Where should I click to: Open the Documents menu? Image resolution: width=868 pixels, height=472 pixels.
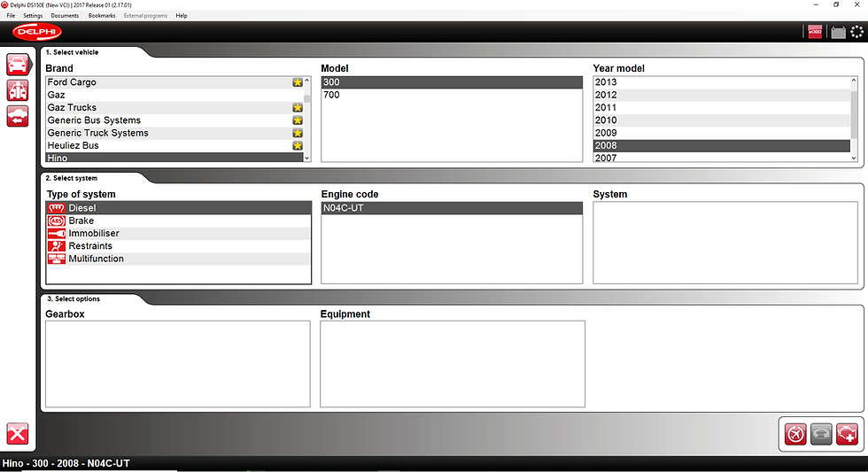[x=65, y=15]
